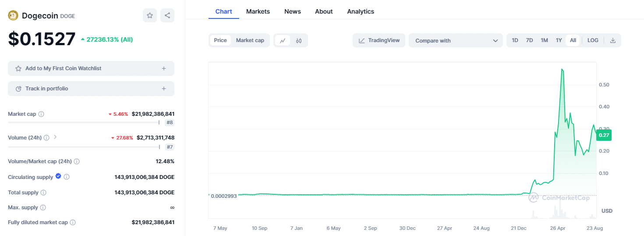Open info icon for Fully diluted market cap
644x236 pixels.
coord(73,222)
